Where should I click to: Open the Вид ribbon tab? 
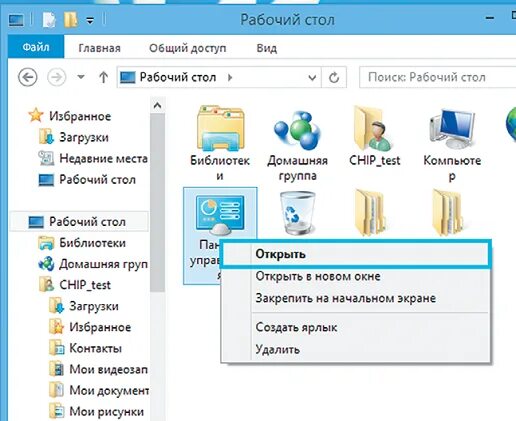tap(267, 48)
